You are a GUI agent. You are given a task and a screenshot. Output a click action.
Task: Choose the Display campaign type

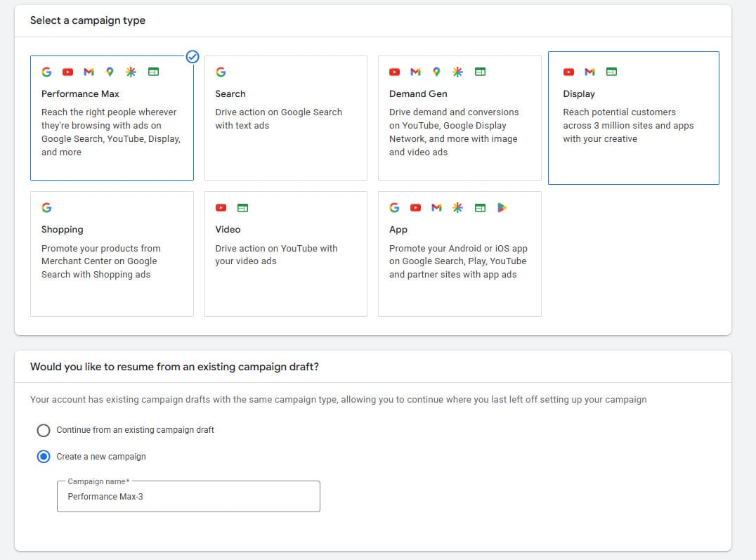tap(634, 118)
